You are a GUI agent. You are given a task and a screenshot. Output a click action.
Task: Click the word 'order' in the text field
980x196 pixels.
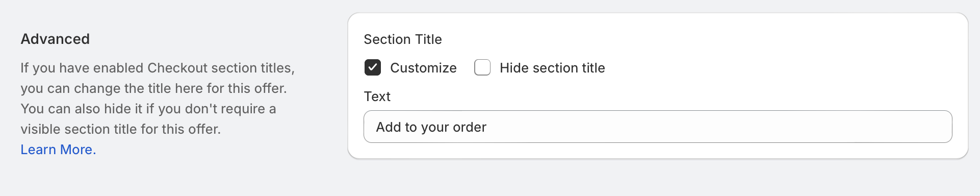(x=470, y=127)
